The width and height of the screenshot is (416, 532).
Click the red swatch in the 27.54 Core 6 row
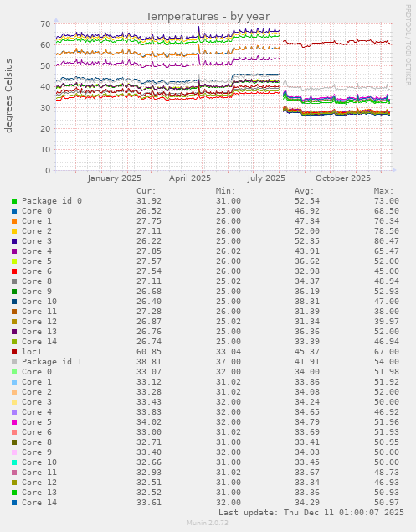[14, 271]
